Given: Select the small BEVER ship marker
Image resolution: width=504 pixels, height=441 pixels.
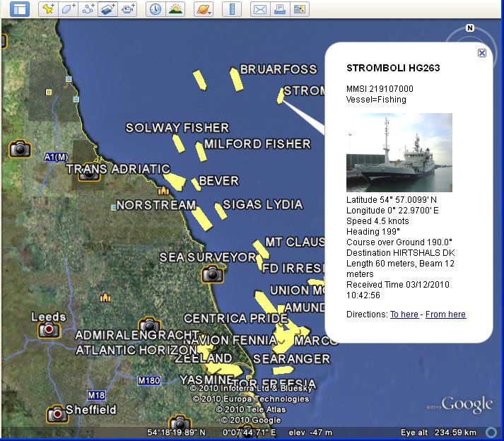Looking at the screenshot, I should (x=196, y=184).
